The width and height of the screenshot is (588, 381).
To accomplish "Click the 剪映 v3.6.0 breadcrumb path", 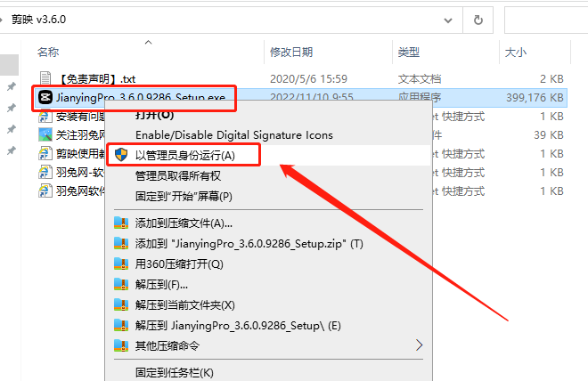I will (x=38, y=20).
